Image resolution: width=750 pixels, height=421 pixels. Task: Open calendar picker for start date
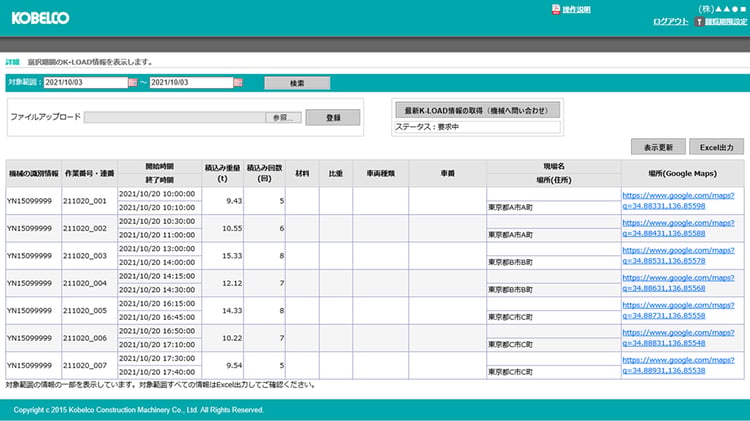pos(132,83)
